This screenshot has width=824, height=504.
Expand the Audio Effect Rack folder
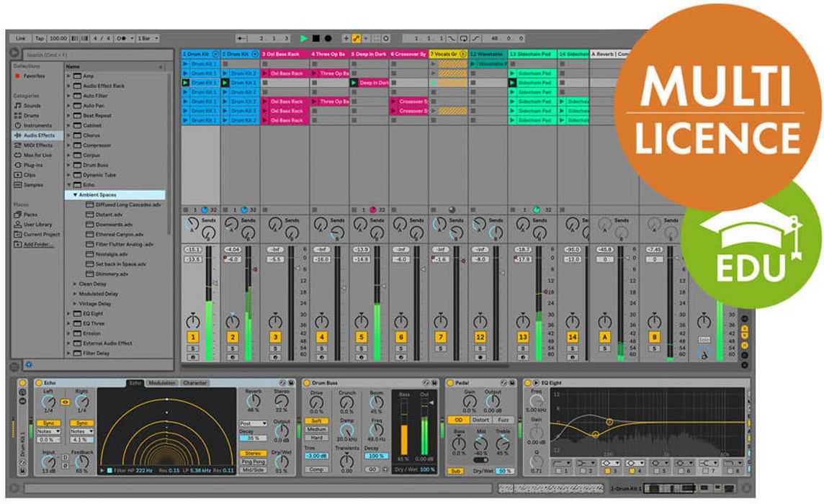click(x=69, y=86)
